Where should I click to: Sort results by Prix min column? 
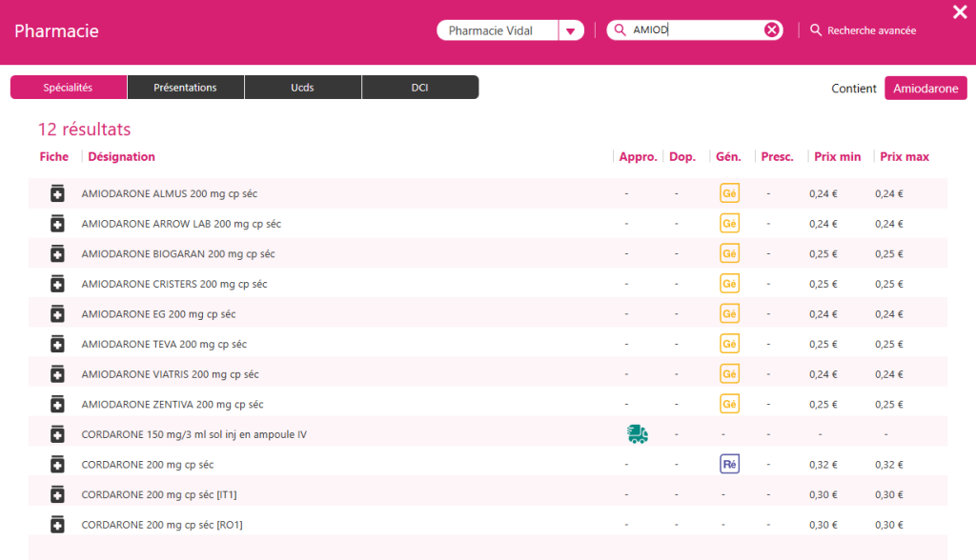836,156
